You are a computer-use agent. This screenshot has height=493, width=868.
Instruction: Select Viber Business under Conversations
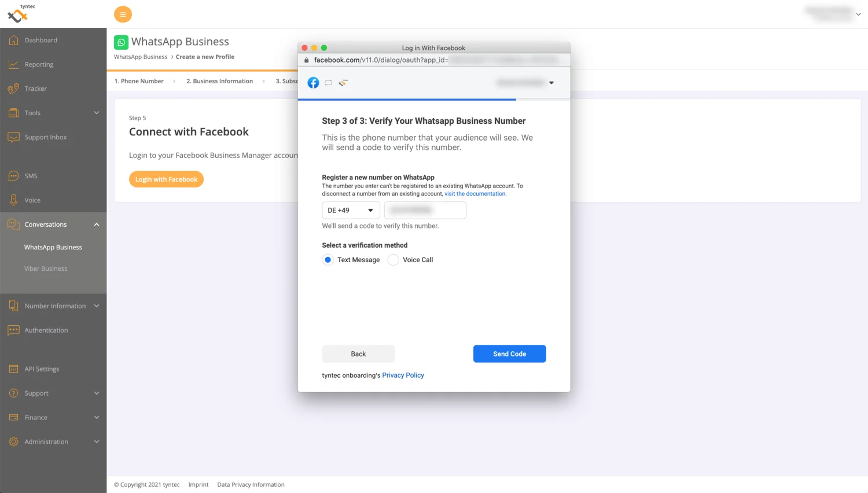pyautogui.click(x=46, y=268)
